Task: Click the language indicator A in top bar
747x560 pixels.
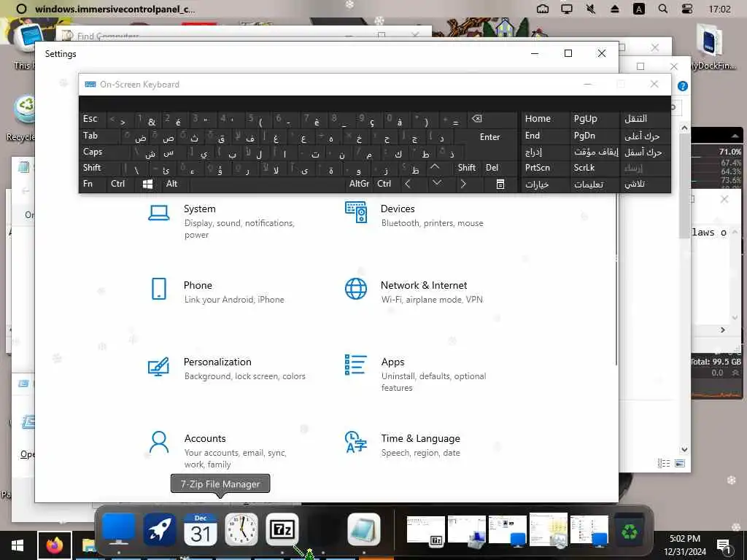Action: 639,9
